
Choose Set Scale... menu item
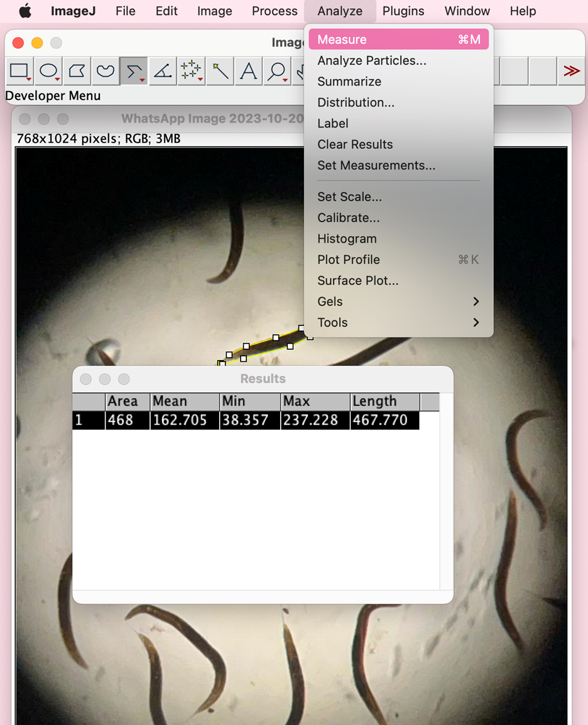398,197
